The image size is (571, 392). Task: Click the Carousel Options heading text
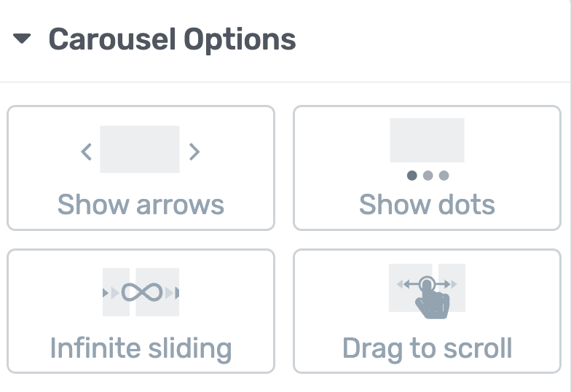coord(172,39)
